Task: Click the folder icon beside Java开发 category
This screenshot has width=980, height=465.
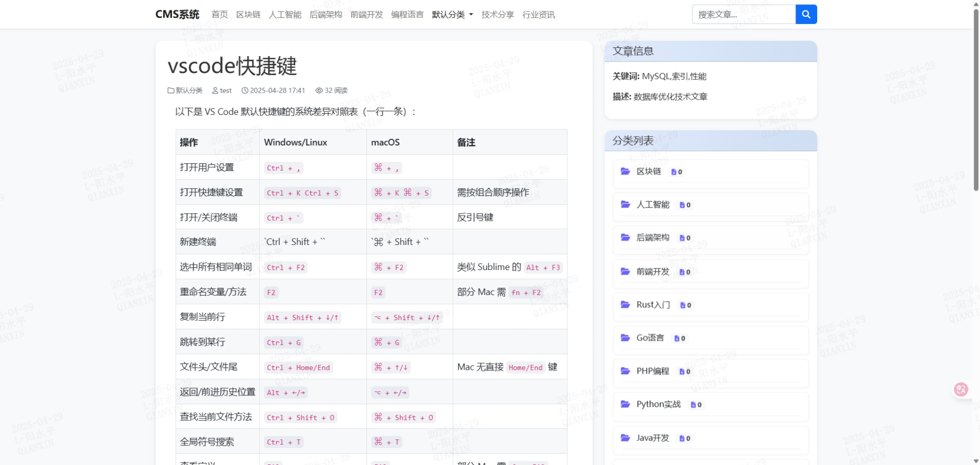Action: 626,438
